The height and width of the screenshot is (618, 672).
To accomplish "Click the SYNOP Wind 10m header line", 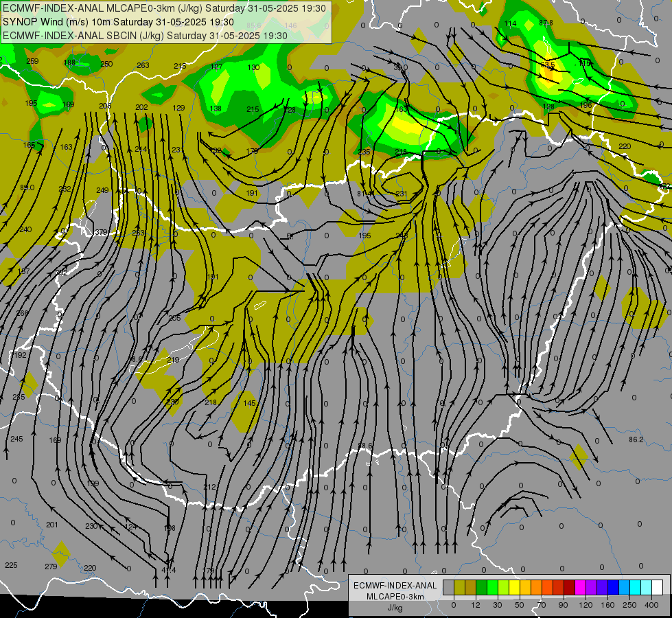I will (118, 22).
